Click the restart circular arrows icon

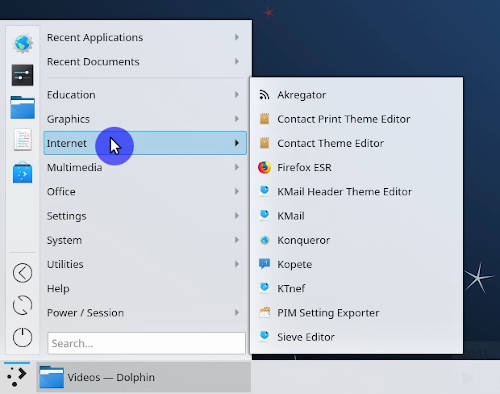point(22,305)
